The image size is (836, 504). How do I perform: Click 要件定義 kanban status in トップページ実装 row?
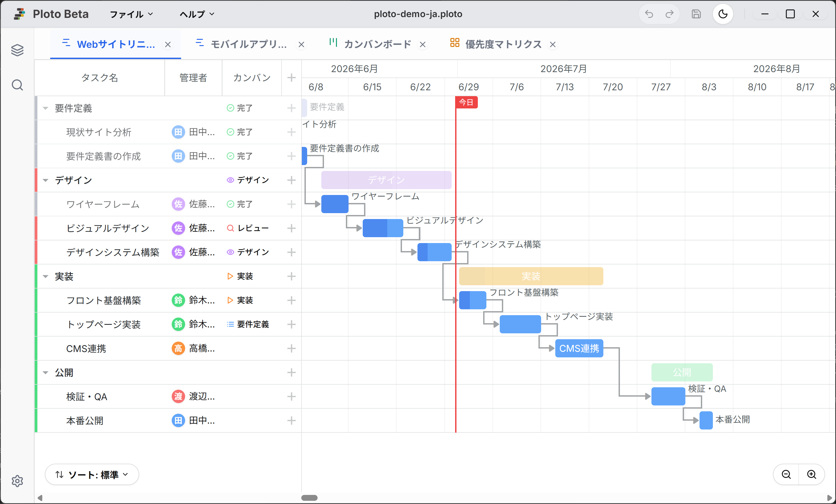pos(248,325)
